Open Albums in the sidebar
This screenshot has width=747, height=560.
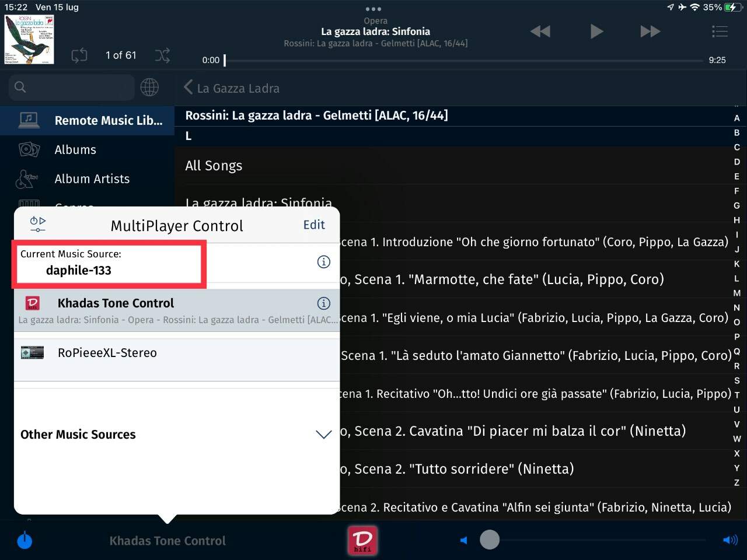click(x=88, y=150)
